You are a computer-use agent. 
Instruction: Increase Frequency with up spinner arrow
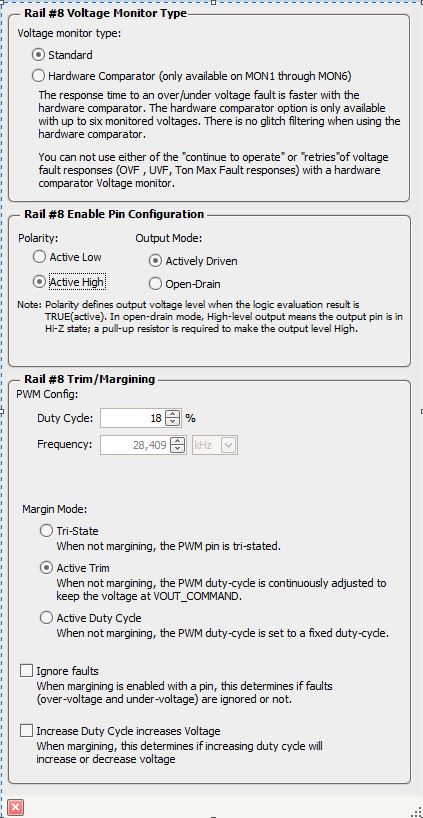[178, 441]
